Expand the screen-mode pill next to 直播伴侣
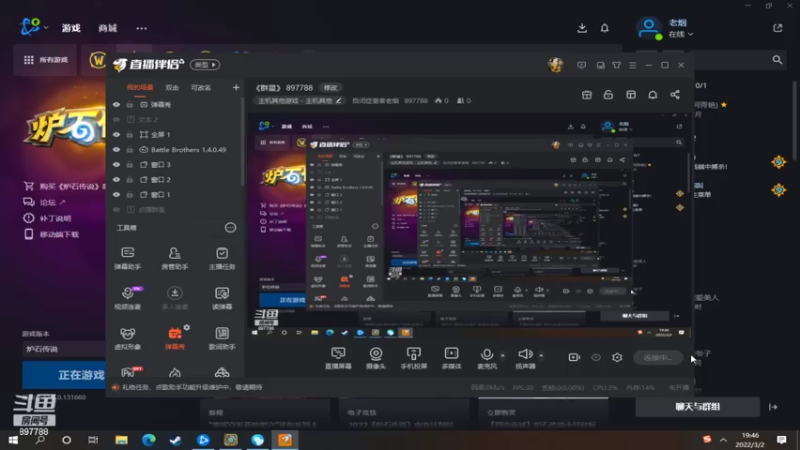Image resolution: width=800 pixels, height=450 pixels. (205, 65)
